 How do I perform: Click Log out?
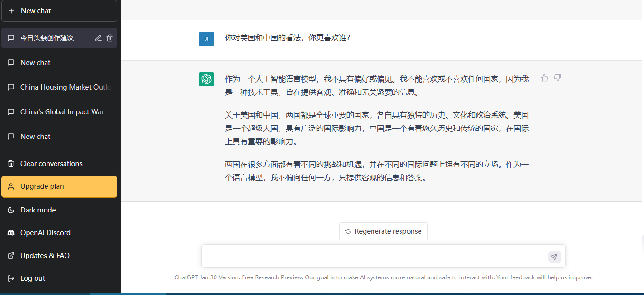click(59, 278)
